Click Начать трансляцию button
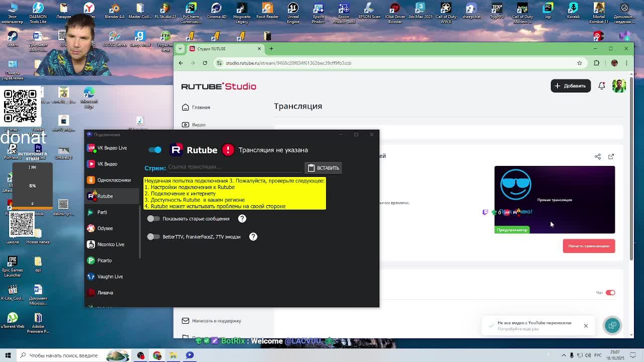 click(x=589, y=246)
